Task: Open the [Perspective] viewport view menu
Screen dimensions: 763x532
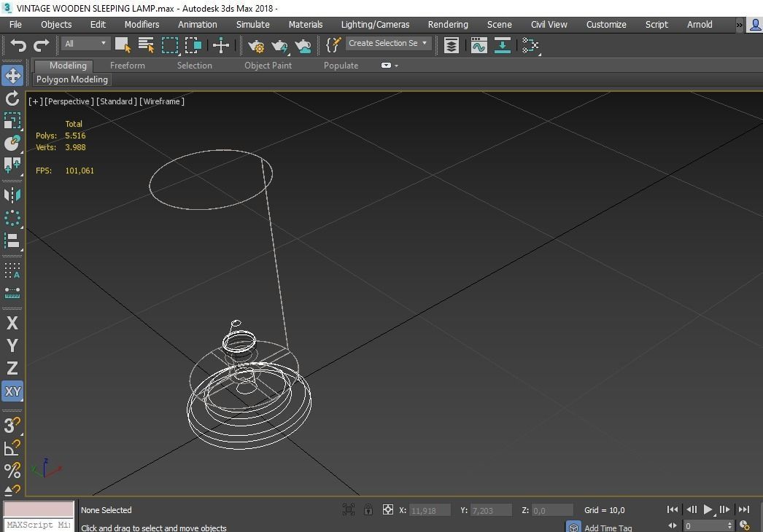Action: [x=69, y=101]
